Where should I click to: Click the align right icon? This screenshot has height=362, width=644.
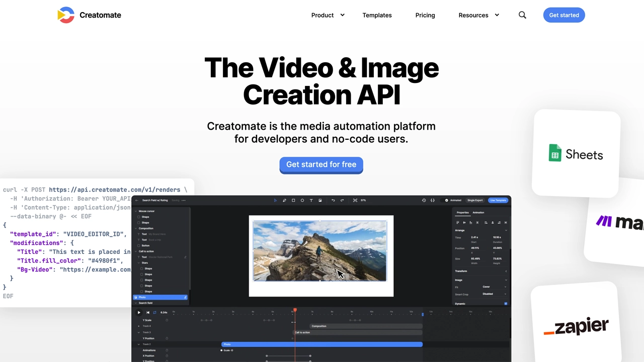[499, 222]
